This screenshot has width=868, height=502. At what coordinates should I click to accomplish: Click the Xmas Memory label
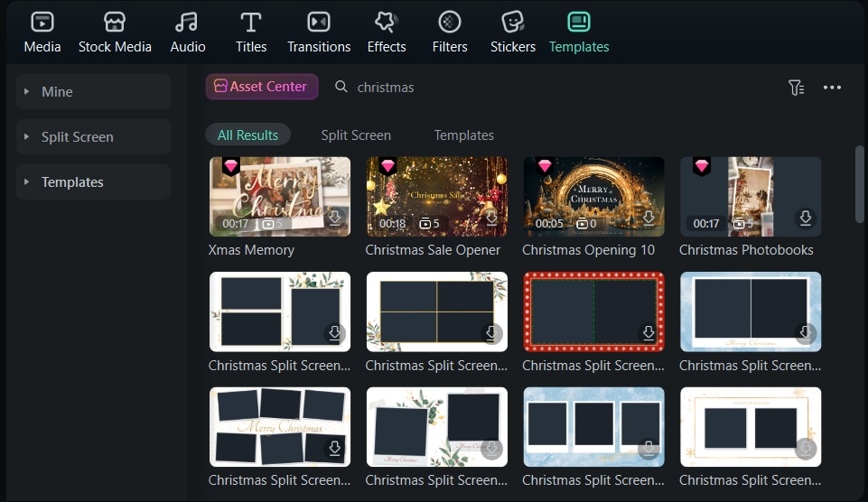[251, 250]
